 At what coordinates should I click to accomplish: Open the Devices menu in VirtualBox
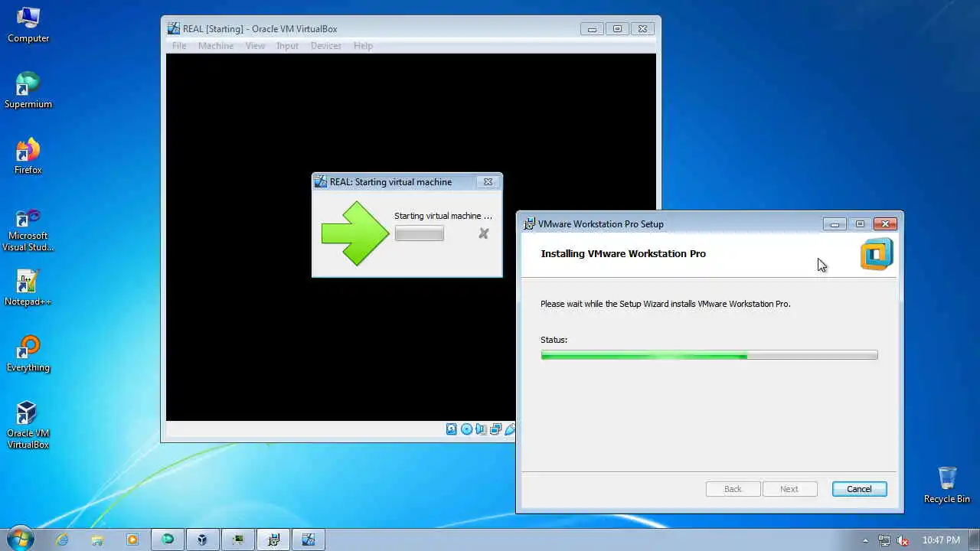326,46
